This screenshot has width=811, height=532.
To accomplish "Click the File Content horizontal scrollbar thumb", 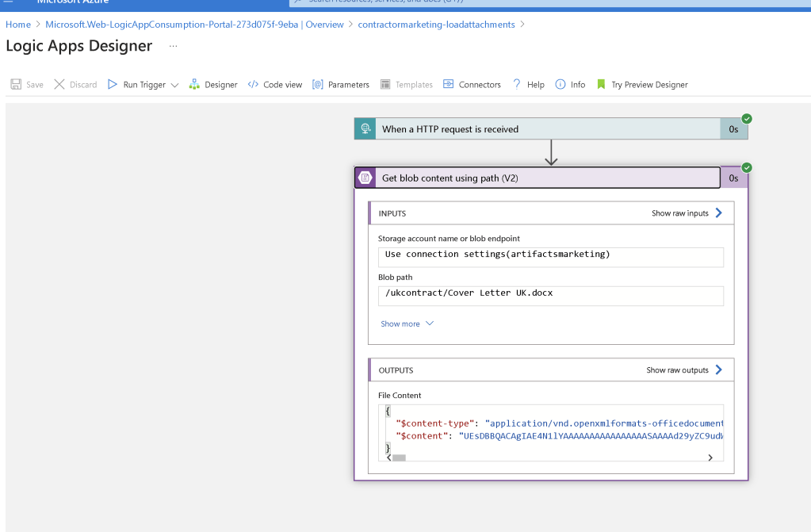I will coord(399,457).
